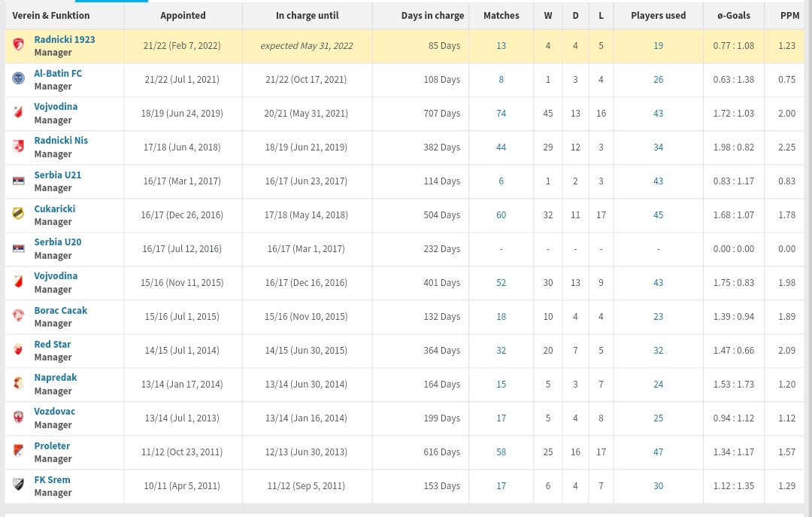The height and width of the screenshot is (517, 812).
Task: Open the Vozdovac club link
Action: [54, 411]
